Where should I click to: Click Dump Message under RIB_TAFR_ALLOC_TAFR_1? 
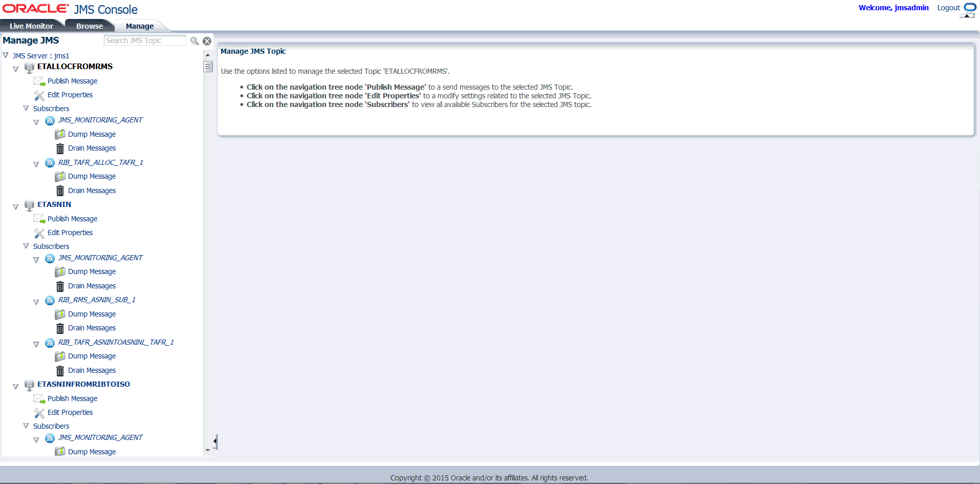coord(92,176)
